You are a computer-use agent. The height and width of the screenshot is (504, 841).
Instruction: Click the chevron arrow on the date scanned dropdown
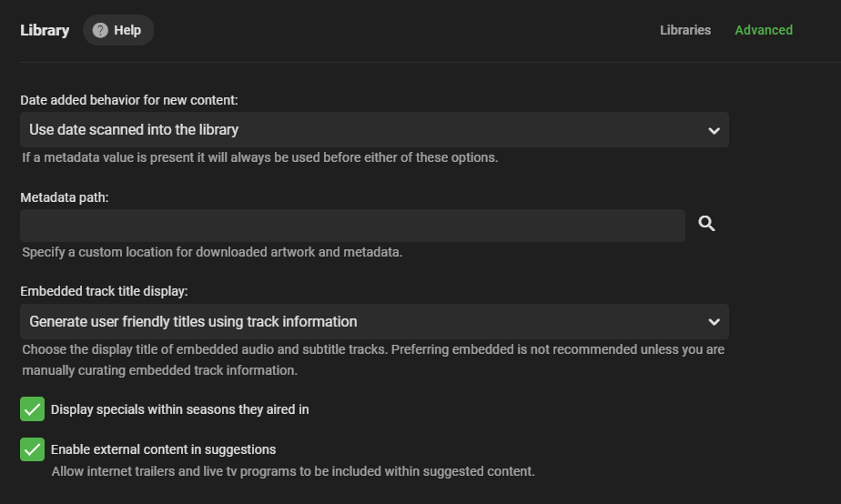[x=714, y=130]
